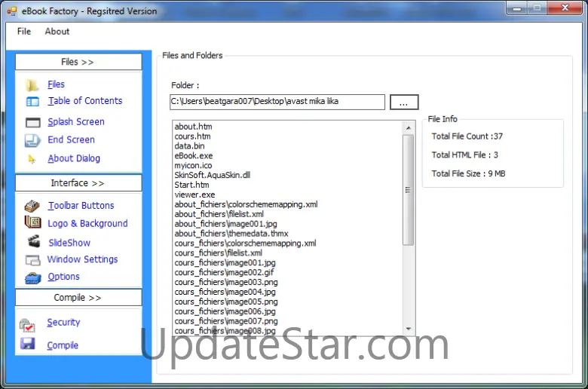The height and width of the screenshot is (389, 588).
Task: Click the Total File Count :37 label
Action: [x=467, y=136]
